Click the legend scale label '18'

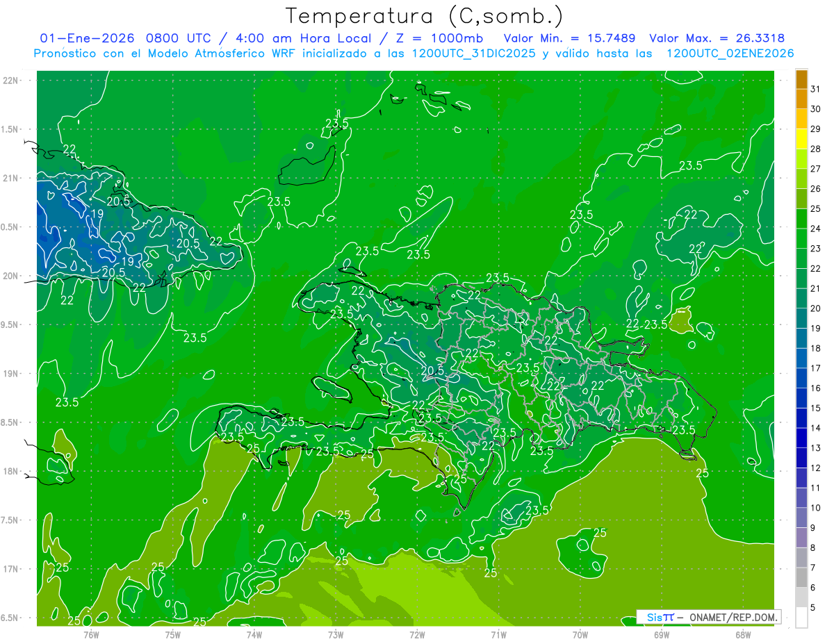pyautogui.click(x=815, y=349)
